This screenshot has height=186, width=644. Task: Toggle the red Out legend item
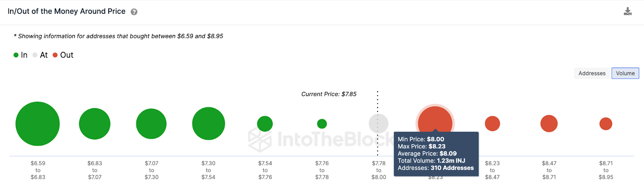(x=63, y=55)
